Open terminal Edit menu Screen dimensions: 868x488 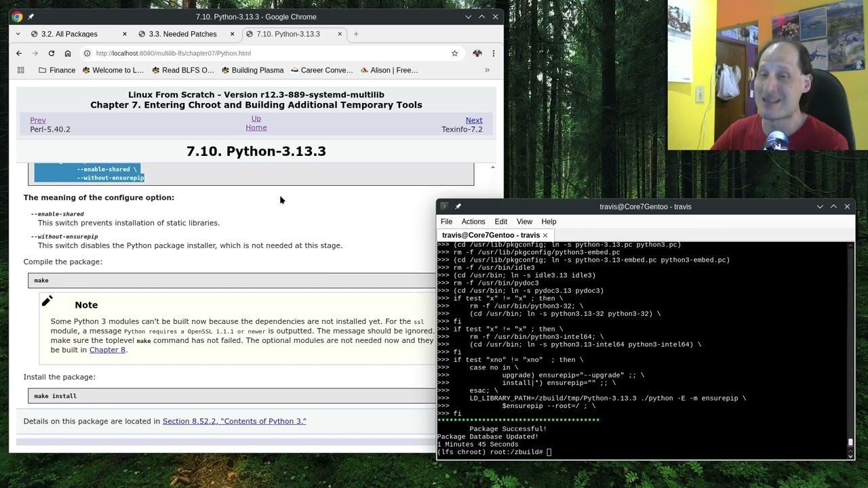point(500,222)
